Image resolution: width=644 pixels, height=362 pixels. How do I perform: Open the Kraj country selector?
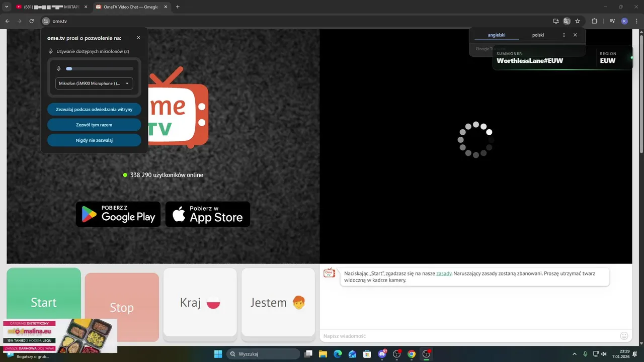tap(200, 302)
